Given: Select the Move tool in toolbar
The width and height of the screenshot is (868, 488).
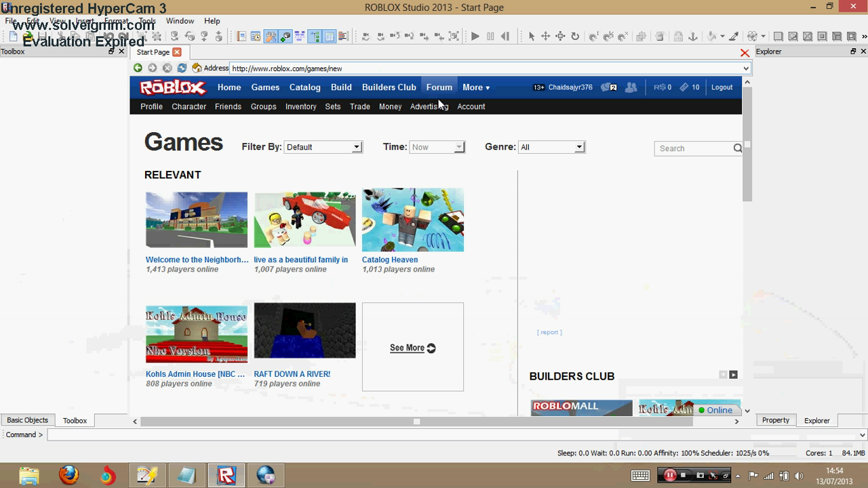Looking at the screenshot, I should pyautogui.click(x=546, y=37).
